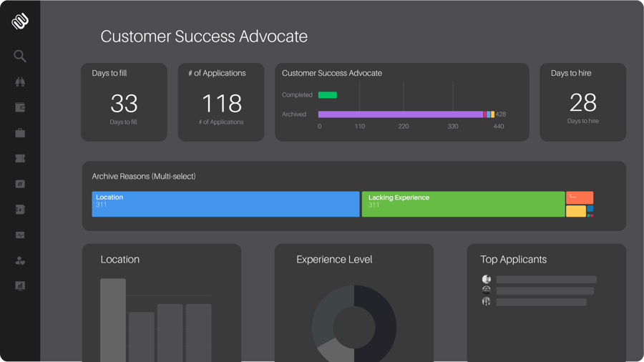
Task: Open the reports chart icon in sidebar
Action: [x=20, y=285]
